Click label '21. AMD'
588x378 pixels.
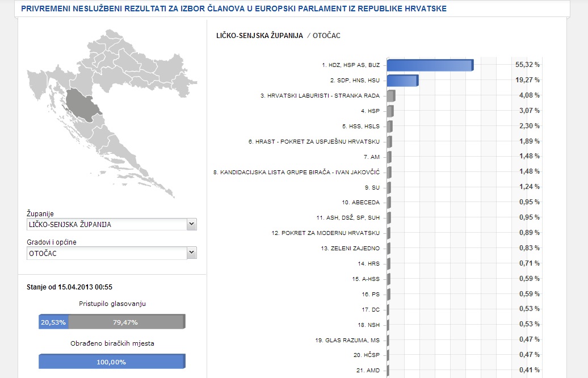tap(368, 371)
